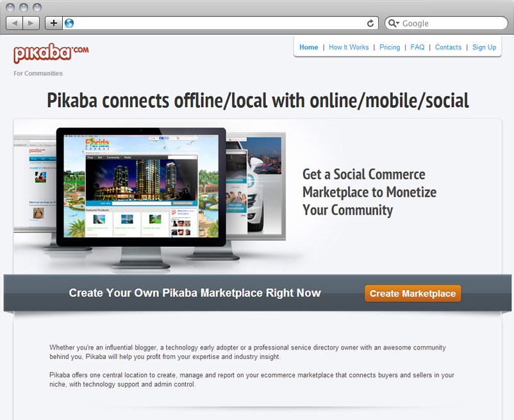The image size is (514, 420).
Task: Open the Home menu item
Action: pyautogui.click(x=308, y=47)
